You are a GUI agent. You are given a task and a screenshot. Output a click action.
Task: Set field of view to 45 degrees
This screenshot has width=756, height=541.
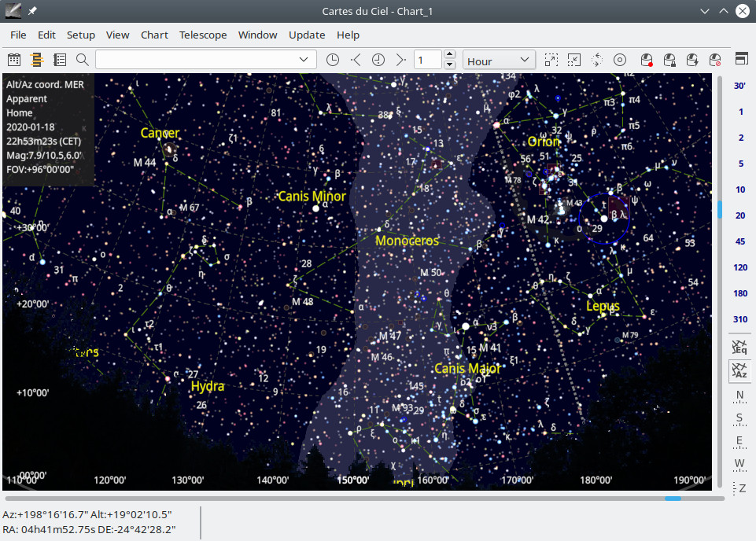click(740, 241)
